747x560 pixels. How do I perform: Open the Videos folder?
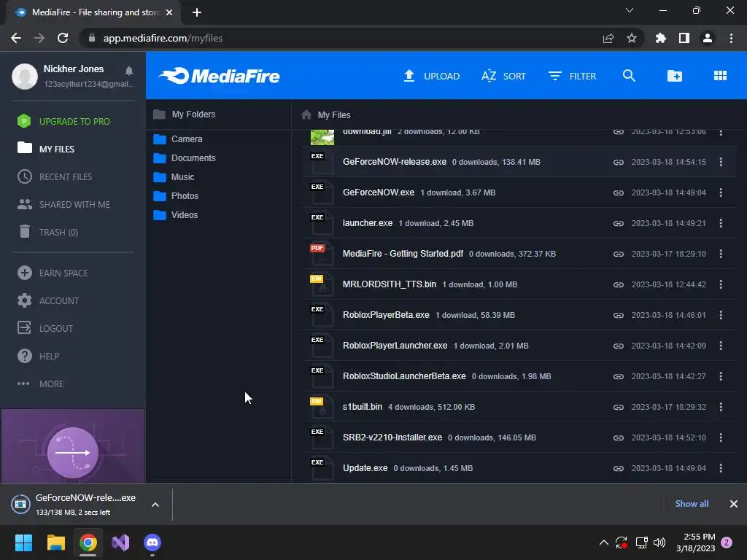click(175, 215)
